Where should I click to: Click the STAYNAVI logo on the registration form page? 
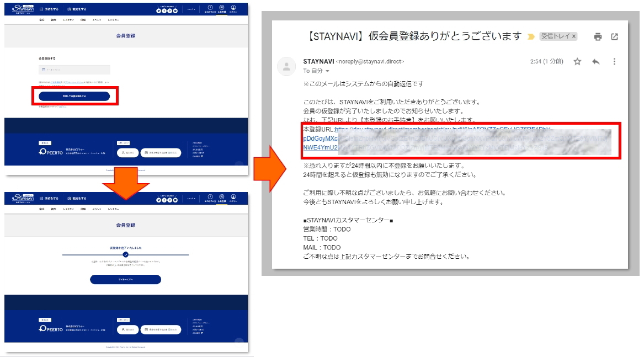(x=23, y=9)
